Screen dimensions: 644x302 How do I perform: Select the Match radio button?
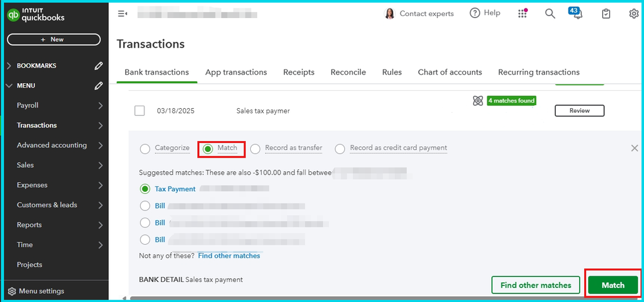point(208,149)
